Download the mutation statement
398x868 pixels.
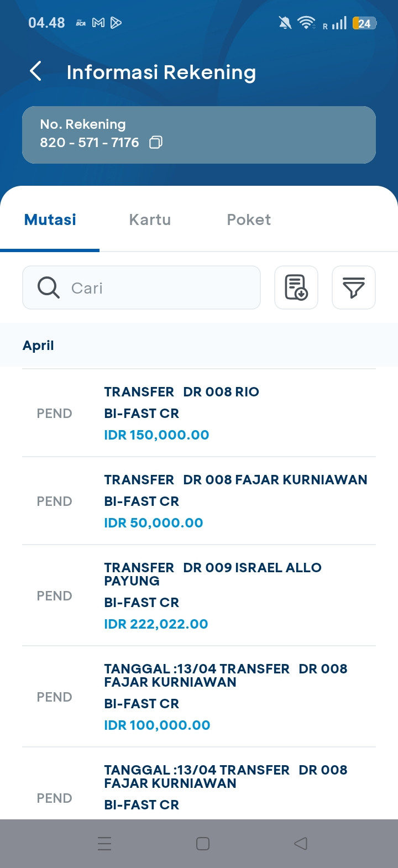(x=296, y=287)
